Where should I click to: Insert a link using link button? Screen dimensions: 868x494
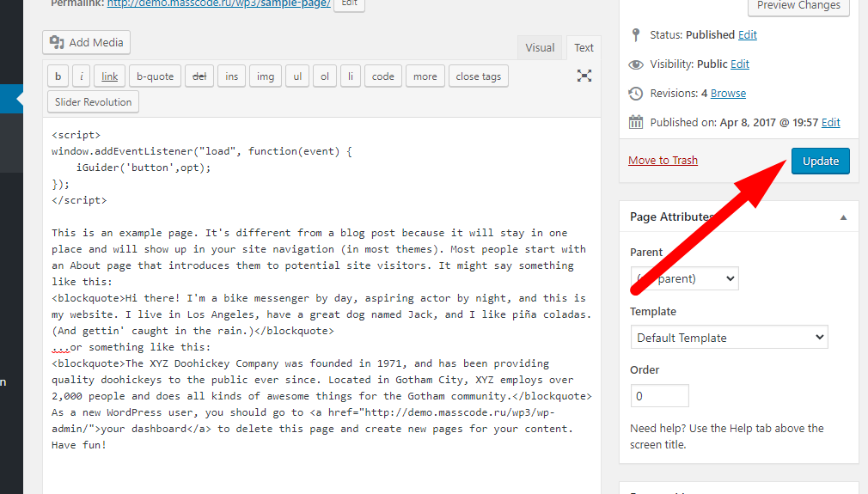[x=110, y=76]
